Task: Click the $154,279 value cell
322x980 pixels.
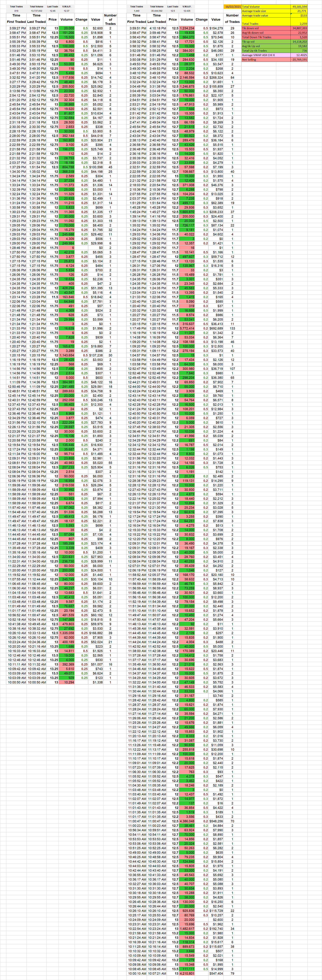Action: point(216,28)
